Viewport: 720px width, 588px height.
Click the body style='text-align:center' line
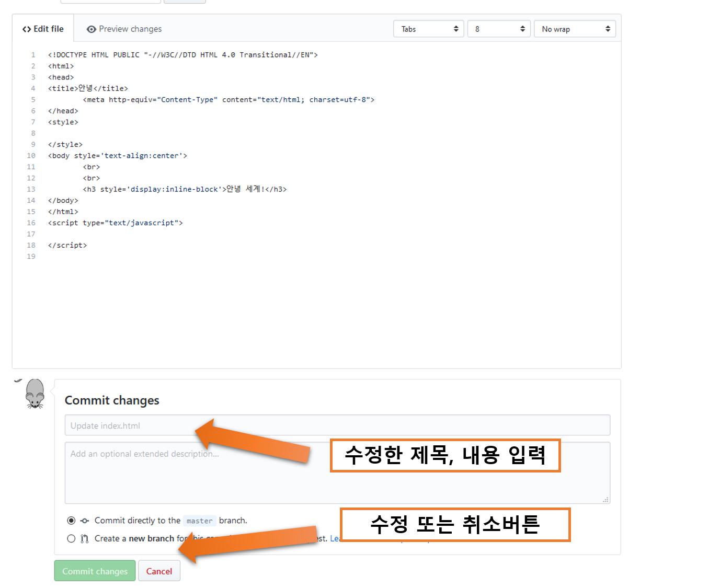point(117,156)
